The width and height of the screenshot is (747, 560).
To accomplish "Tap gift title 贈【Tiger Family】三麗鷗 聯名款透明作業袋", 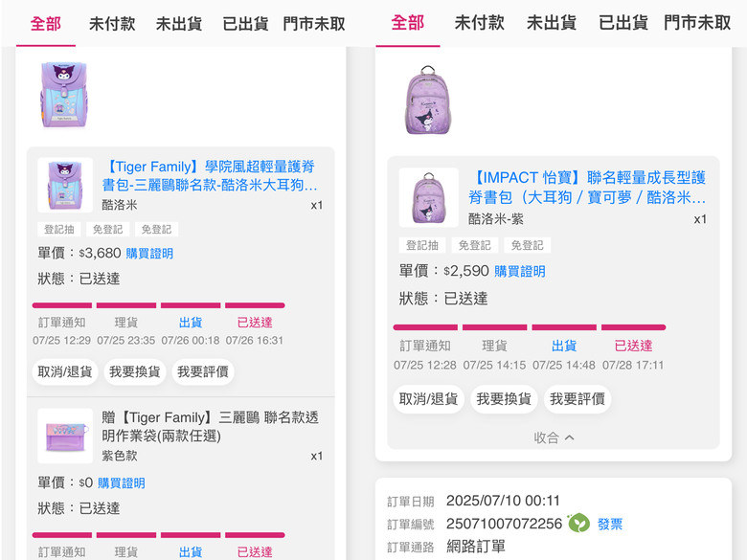I will [x=210, y=427].
